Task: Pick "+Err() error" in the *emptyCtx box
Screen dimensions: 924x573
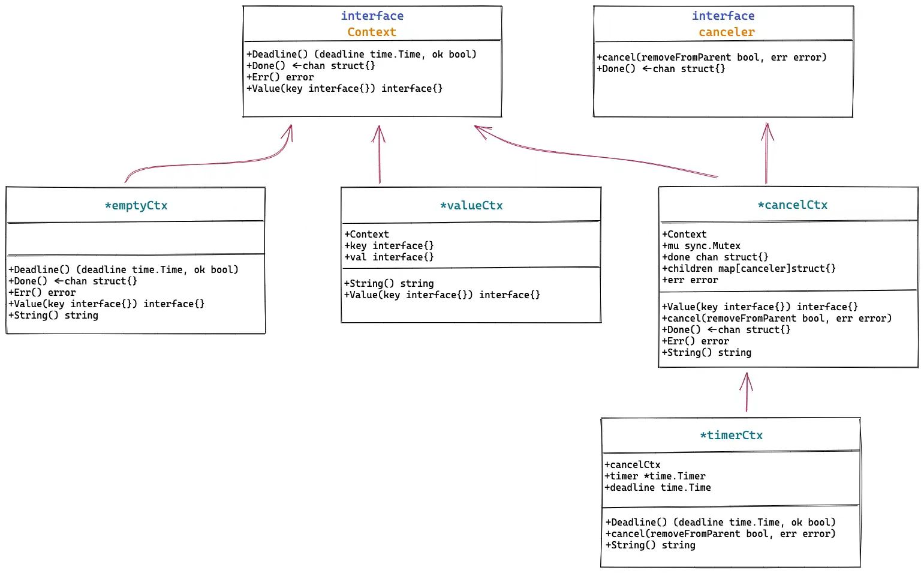Action: [42, 292]
